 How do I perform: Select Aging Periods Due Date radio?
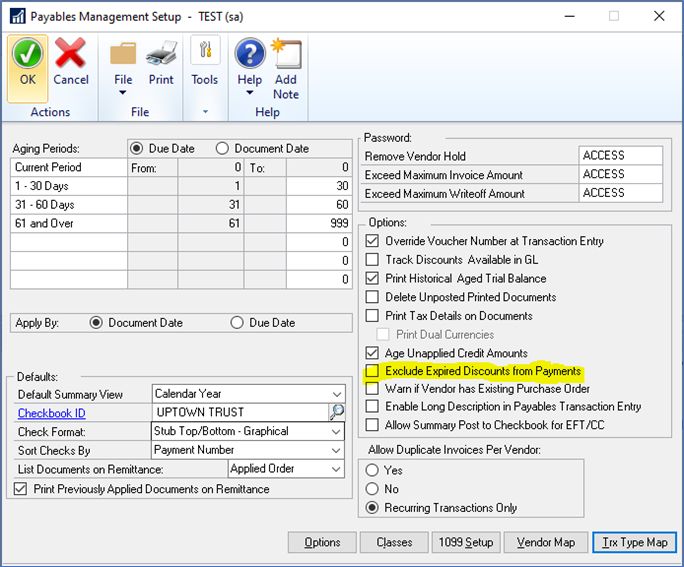(x=136, y=148)
